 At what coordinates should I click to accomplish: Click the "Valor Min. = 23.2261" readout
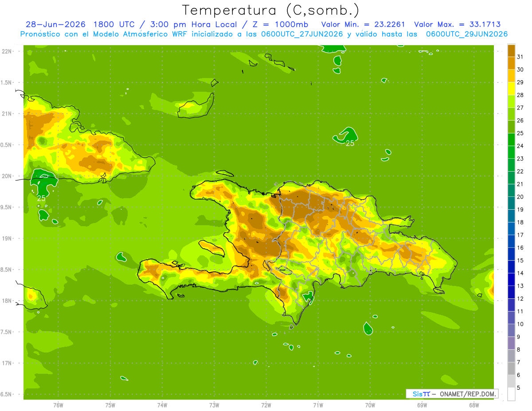(363, 24)
